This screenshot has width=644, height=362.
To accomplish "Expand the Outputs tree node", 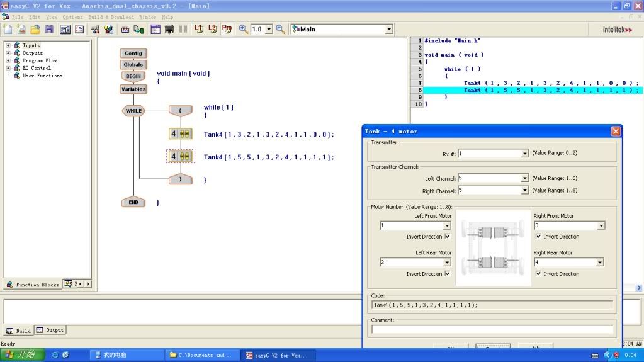I will (8, 53).
